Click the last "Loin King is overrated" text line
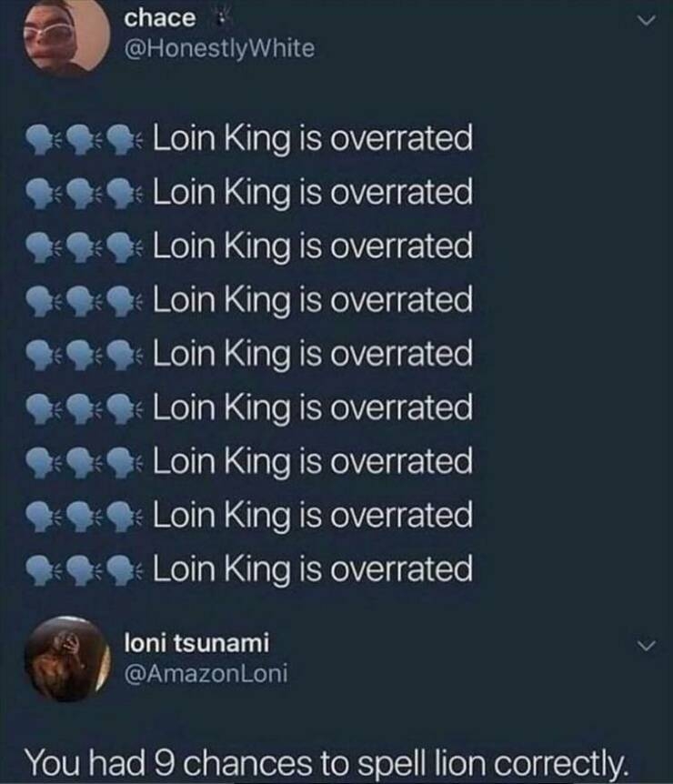 (x=312, y=569)
